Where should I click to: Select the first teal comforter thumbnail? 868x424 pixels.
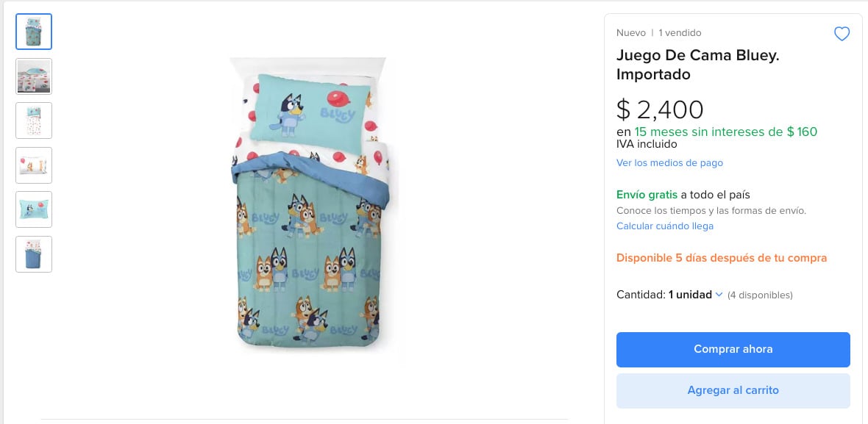click(34, 32)
